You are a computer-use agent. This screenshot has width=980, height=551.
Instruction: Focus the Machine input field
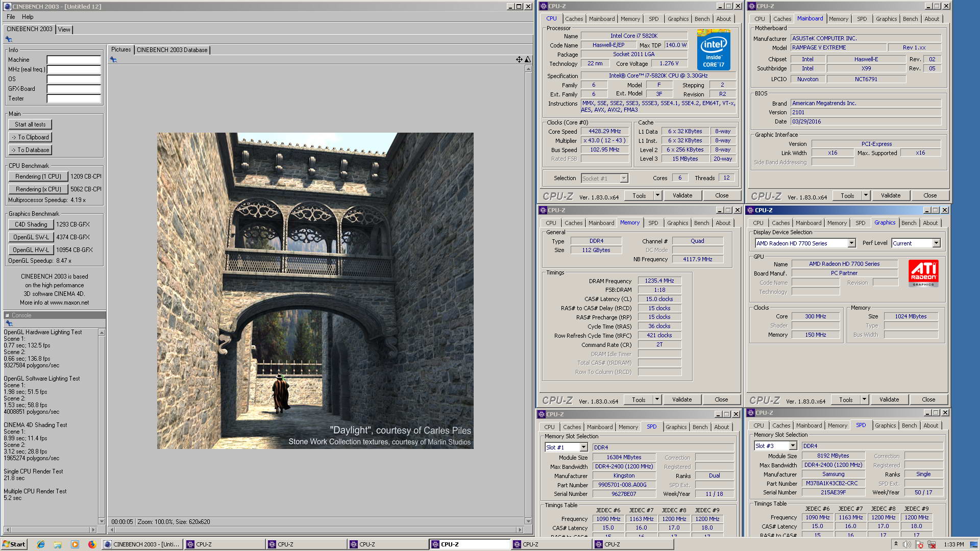coord(74,60)
